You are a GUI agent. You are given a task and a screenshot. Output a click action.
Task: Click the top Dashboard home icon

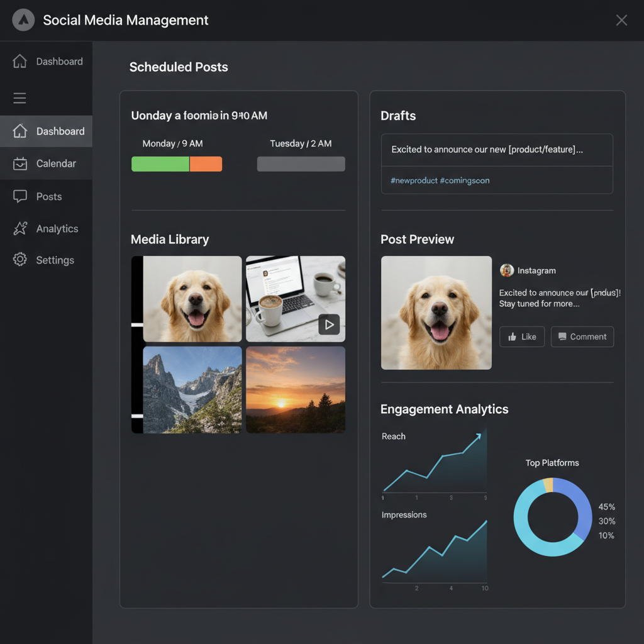point(20,61)
